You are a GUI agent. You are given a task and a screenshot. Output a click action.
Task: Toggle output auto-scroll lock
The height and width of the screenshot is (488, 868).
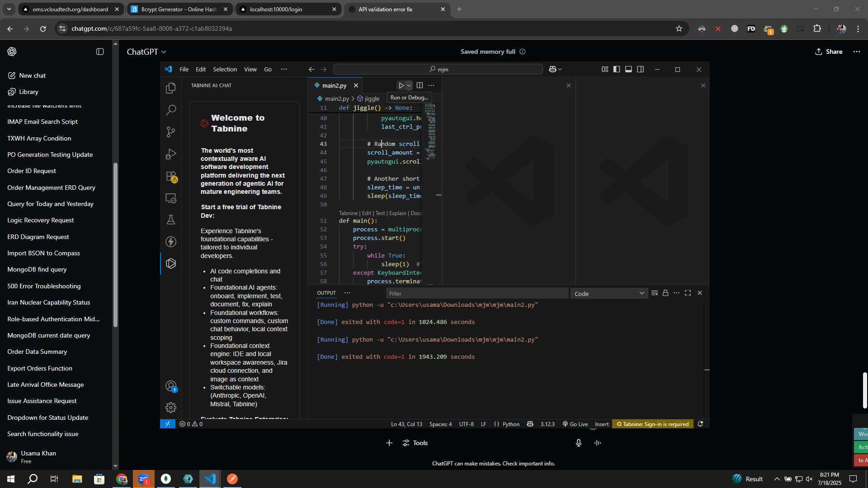point(665,293)
